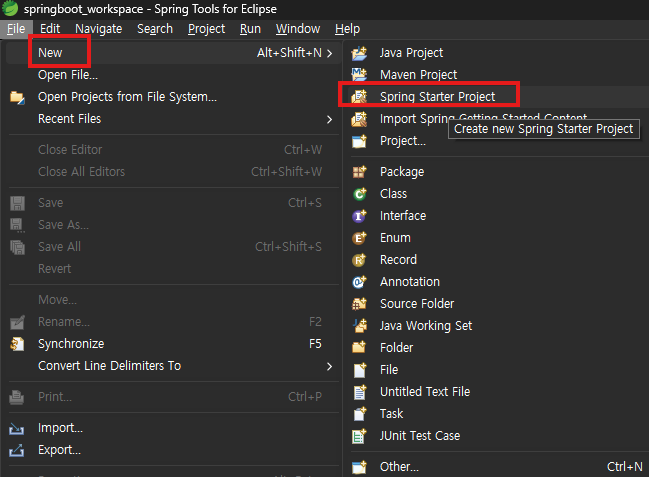Click the Spring Tools leaf logo in title bar
The height and width of the screenshot is (477, 649).
[x=10, y=8]
